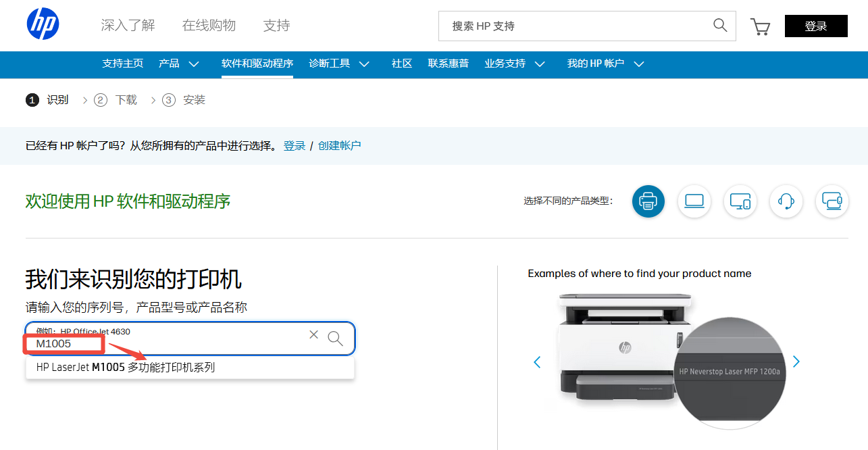Screen dimensions: 868x450
Task: Open the shopping cart
Action: click(x=761, y=26)
